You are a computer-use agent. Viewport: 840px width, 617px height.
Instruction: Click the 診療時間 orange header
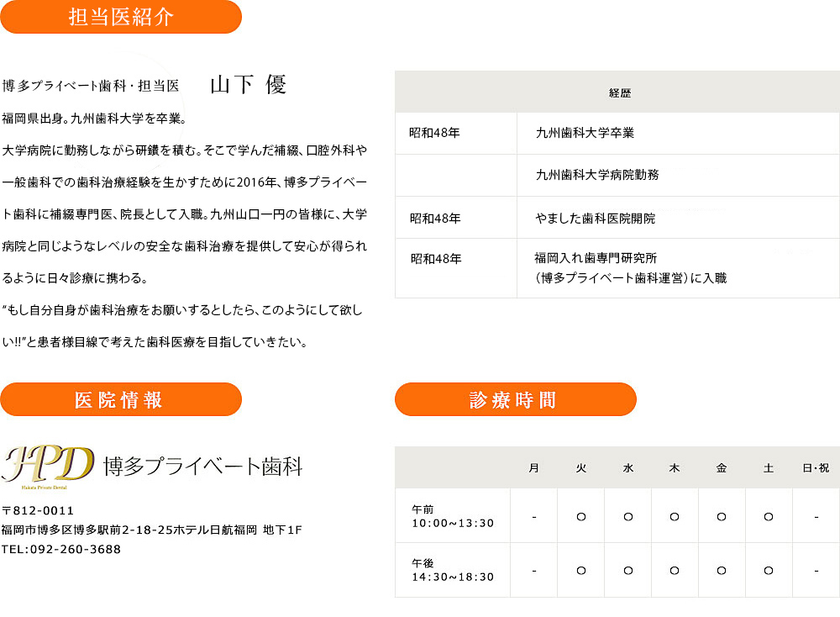coord(516,399)
